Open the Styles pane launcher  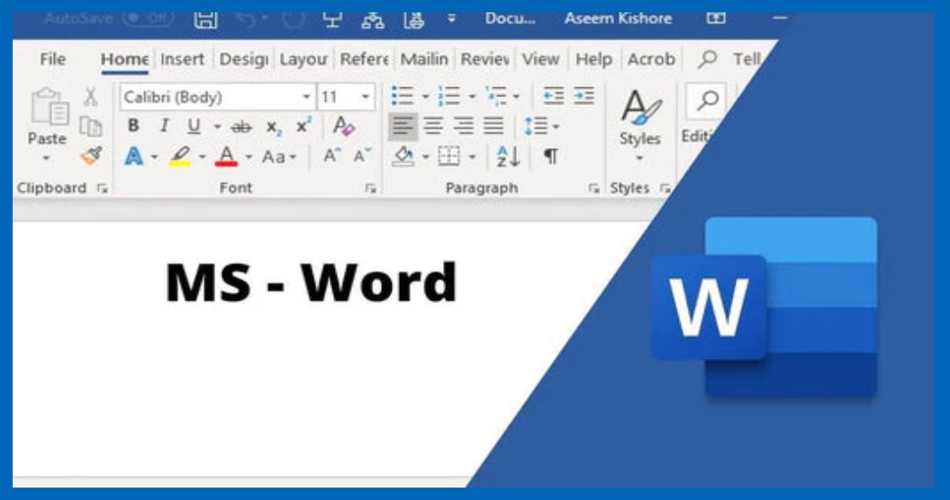pos(665,188)
